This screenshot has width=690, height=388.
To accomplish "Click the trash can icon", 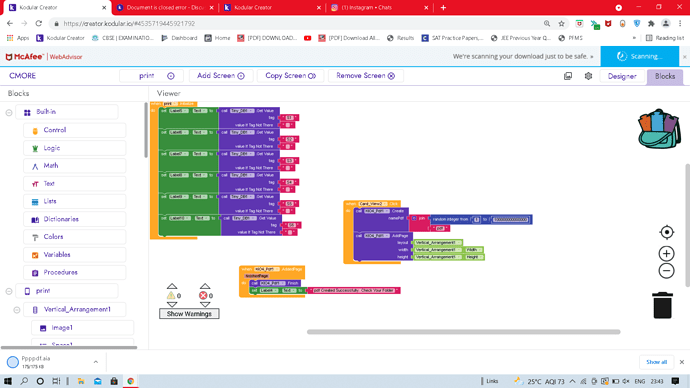I will [662, 304].
